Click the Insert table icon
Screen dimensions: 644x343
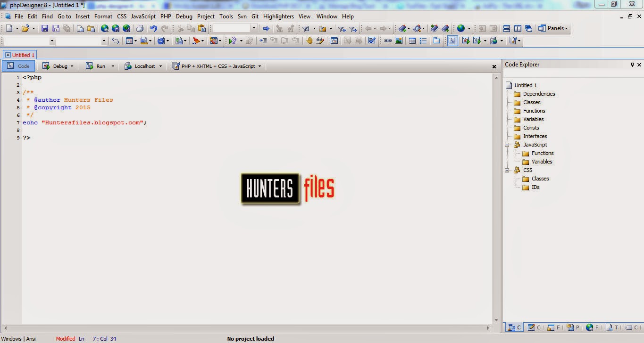pyautogui.click(x=412, y=41)
